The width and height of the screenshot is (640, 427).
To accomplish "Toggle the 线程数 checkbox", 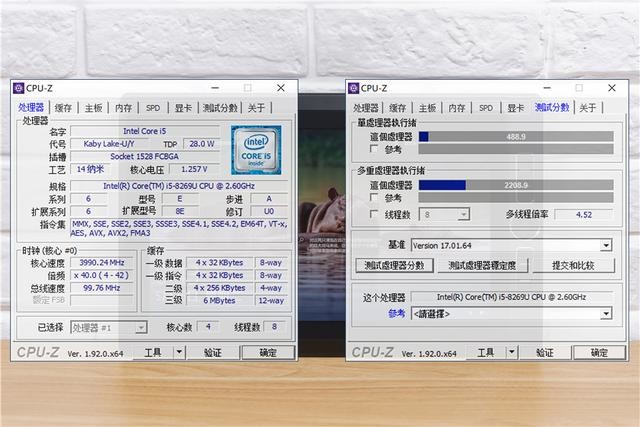I will [x=373, y=214].
